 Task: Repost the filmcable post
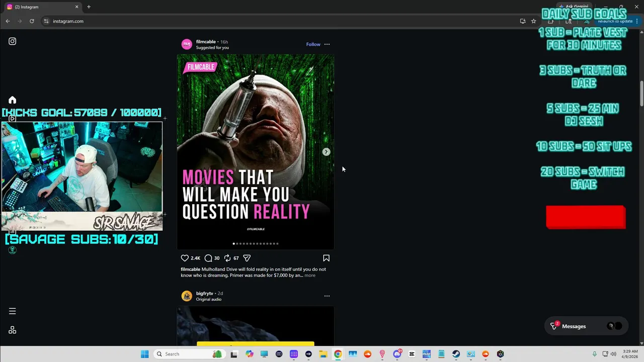pyautogui.click(x=227, y=258)
